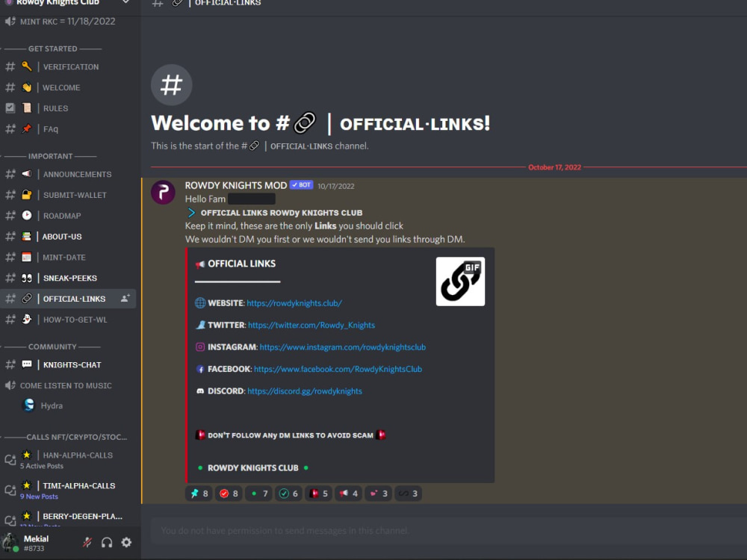
Task: Open the discord.gg/rowdyknights link
Action: pos(305,391)
